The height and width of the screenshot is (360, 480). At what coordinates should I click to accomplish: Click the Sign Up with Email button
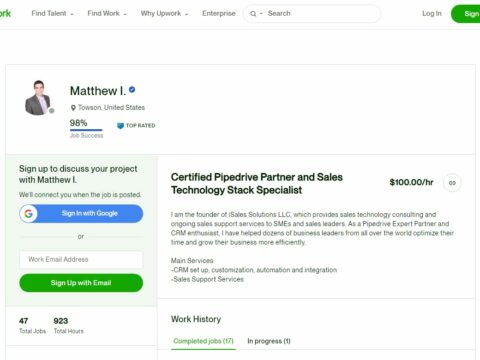[81, 283]
